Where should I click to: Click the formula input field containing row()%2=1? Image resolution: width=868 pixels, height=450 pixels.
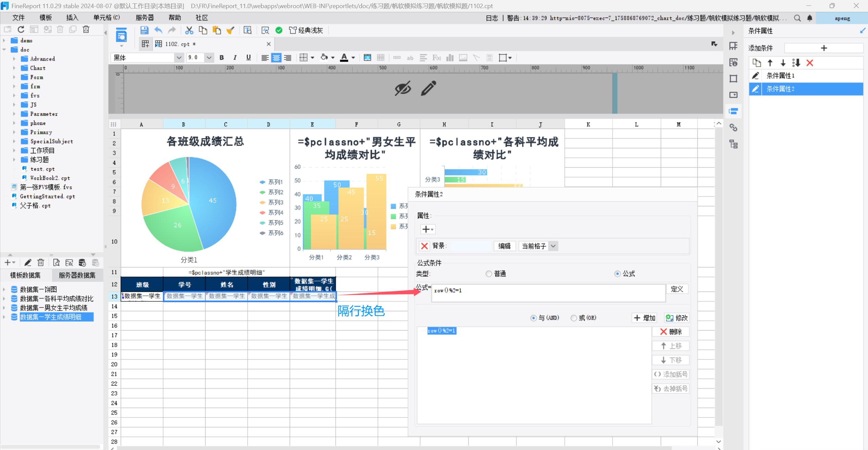548,293
